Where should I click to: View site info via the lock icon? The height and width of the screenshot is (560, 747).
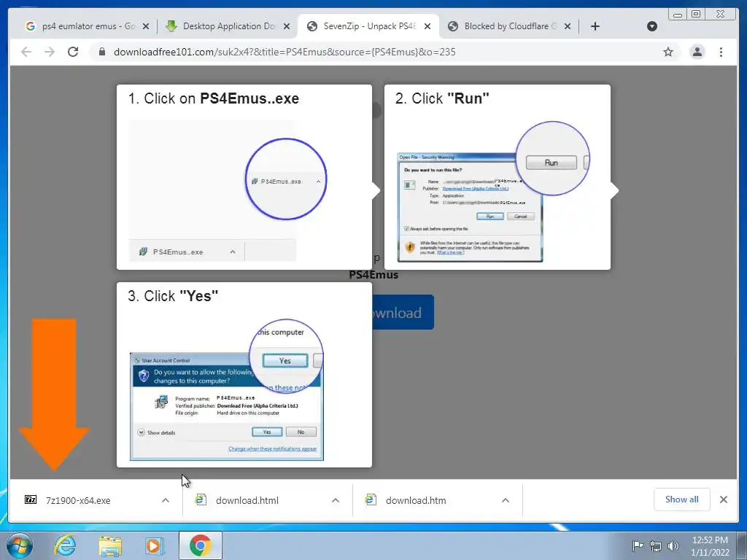pos(101,52)
